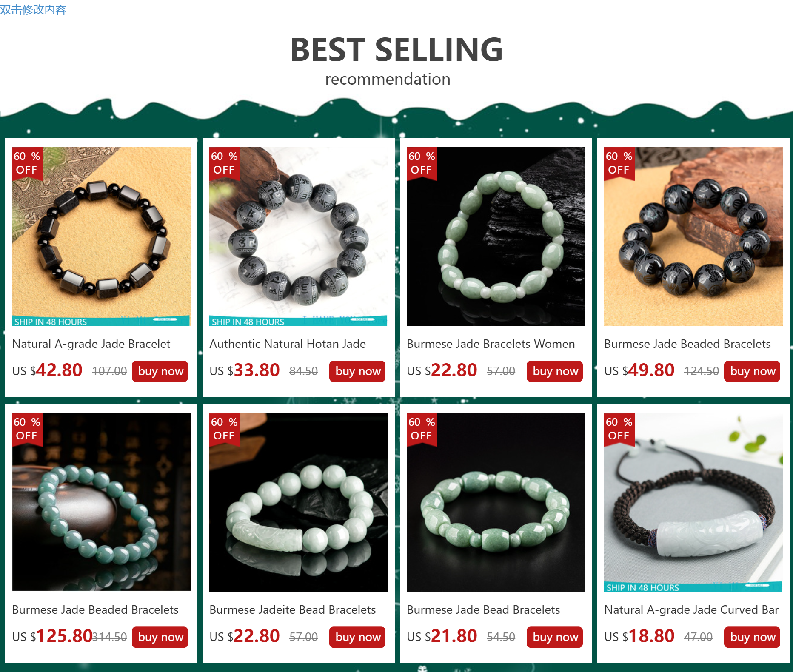The image size is (793, 672).
Task: Click buy now for Burmese Jade Bracelets Women
Action: 555,371
